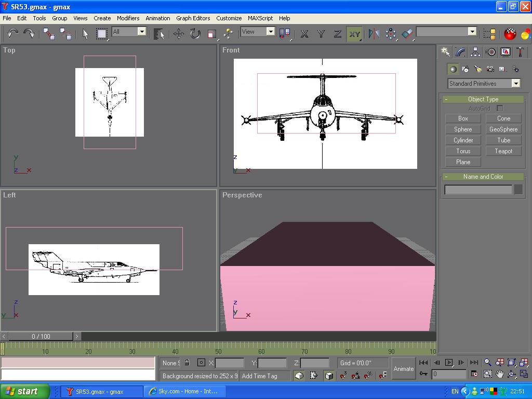Screen dimensions: 532x399
Task: Toggle the selection lock padlock
Action: [187, 363]
